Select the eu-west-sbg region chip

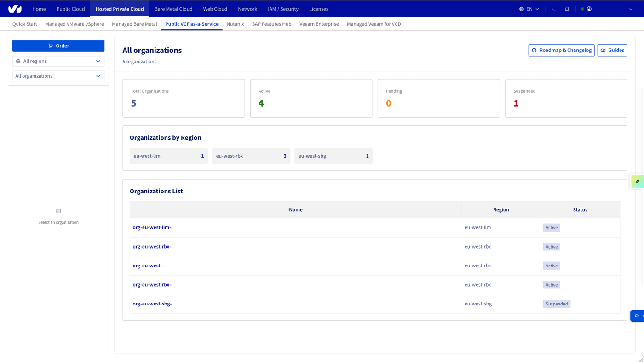click(333, 156)
